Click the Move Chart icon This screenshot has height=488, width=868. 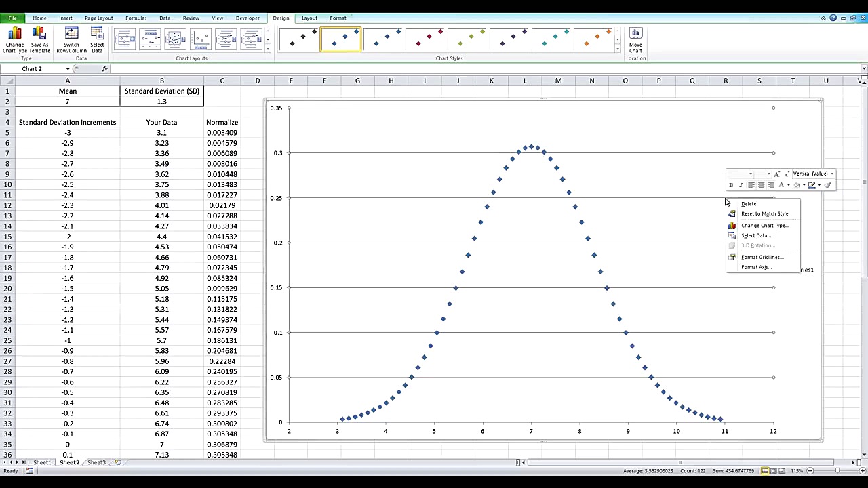point(635,41)
